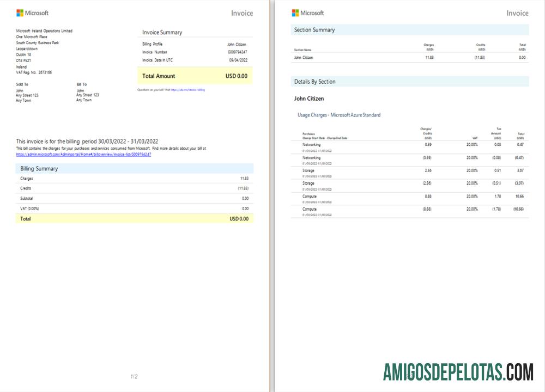This screenshot has height=392, width=545.
Task: Click the Section Summary header bar
Action: pyautogui.click(x=410, y=30)
